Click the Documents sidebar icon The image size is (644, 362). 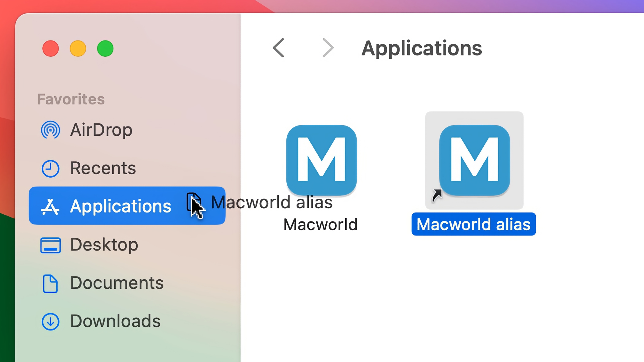point(50,283)
